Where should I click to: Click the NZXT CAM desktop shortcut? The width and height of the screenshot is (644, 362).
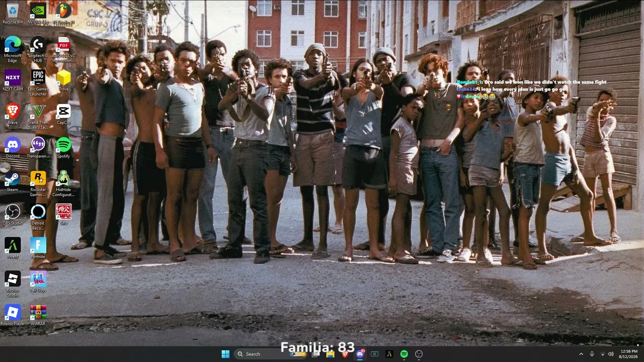pyautogui.click(x=13, y=80)
